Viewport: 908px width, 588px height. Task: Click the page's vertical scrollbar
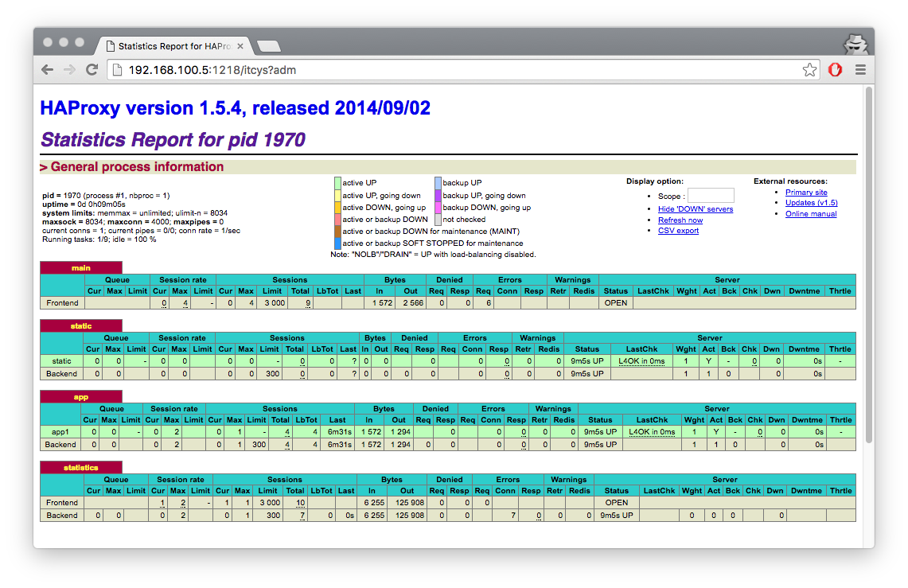(x=869, y=265)
